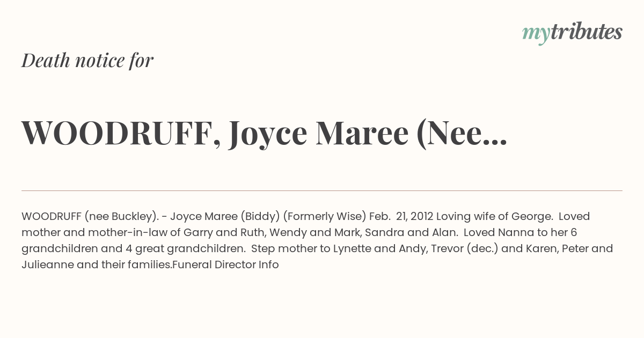Click the nickname "(Biddy)" in the notice
This screenshot has height=338, width=644.
(x=260, y=217)
